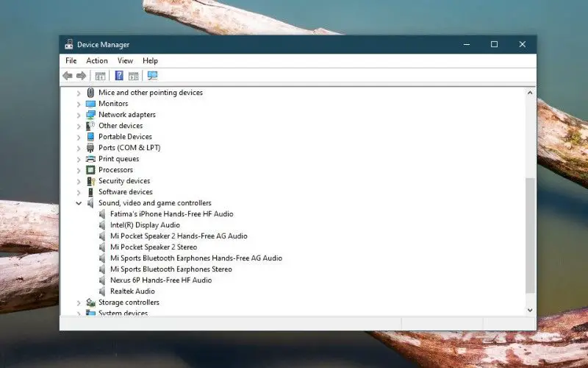Screen dimensions: 588x368
Task: Open the View menu
Action: [125, 61]
